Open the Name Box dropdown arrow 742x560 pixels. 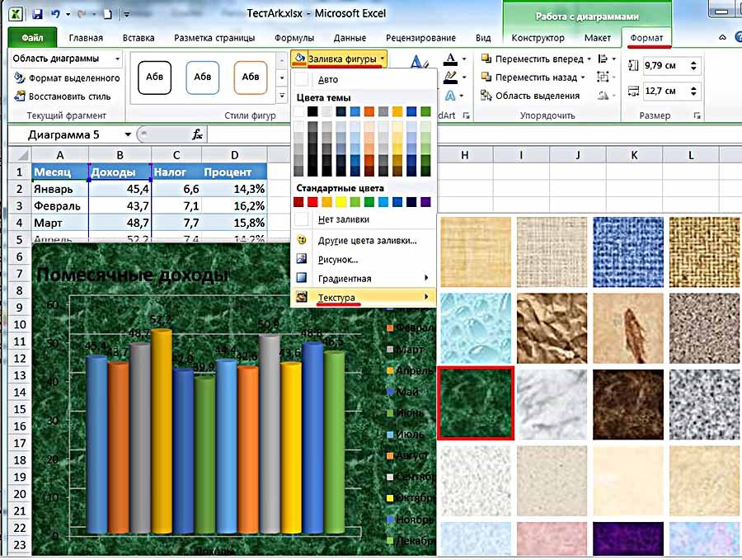(128, 134)
